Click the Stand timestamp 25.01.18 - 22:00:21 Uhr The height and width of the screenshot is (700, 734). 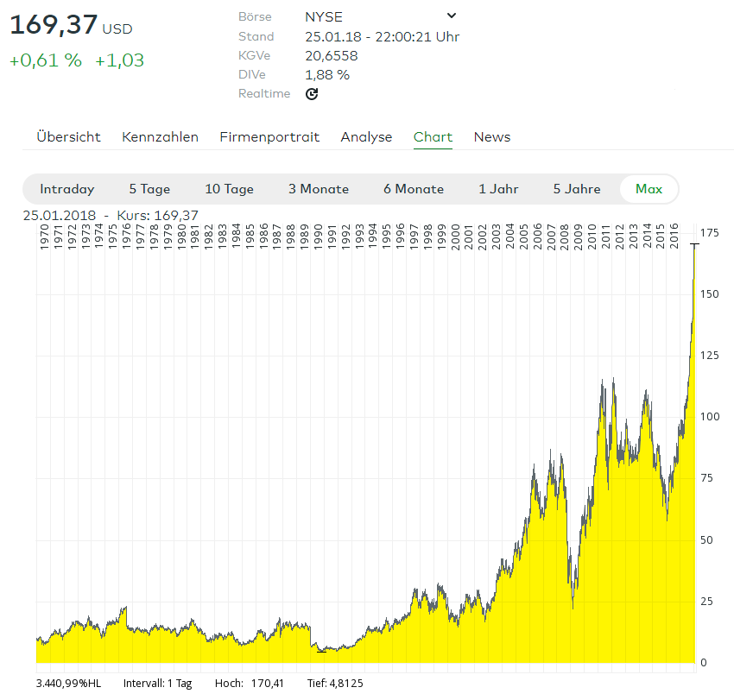pyautogui.click(x=382, y=36)
